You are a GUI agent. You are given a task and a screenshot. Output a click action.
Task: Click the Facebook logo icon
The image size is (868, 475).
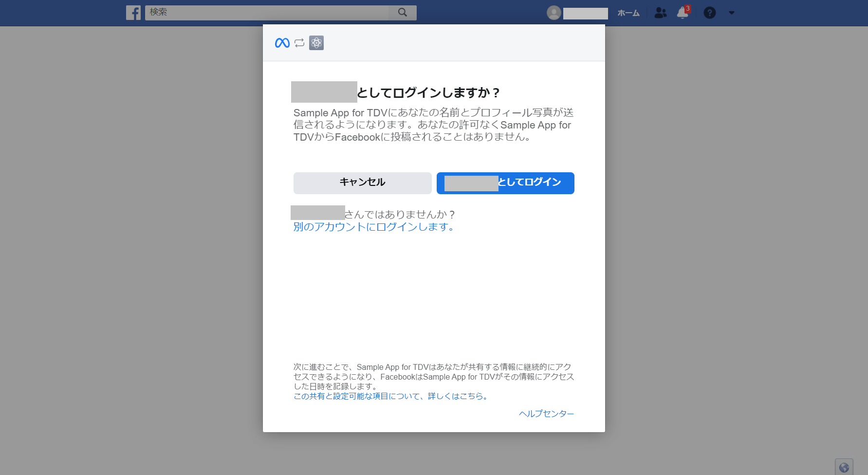point(133,13)
